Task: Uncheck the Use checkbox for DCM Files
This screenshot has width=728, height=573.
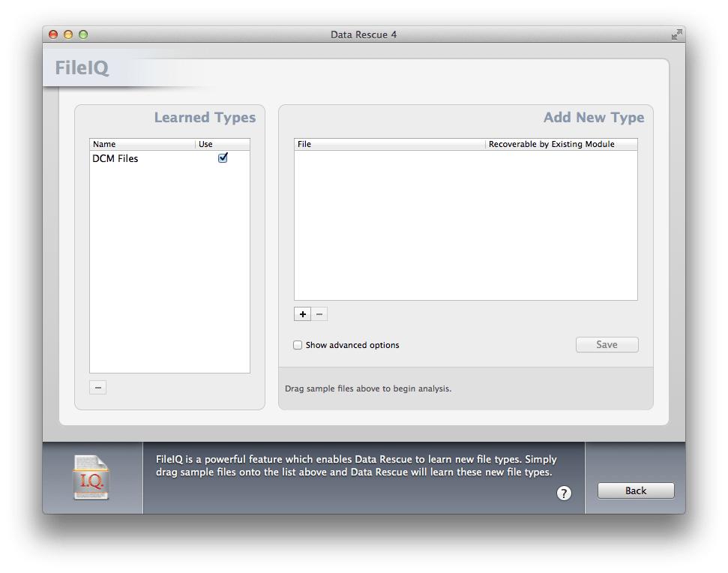Action: pyautogui.click(x=222, y=157)
